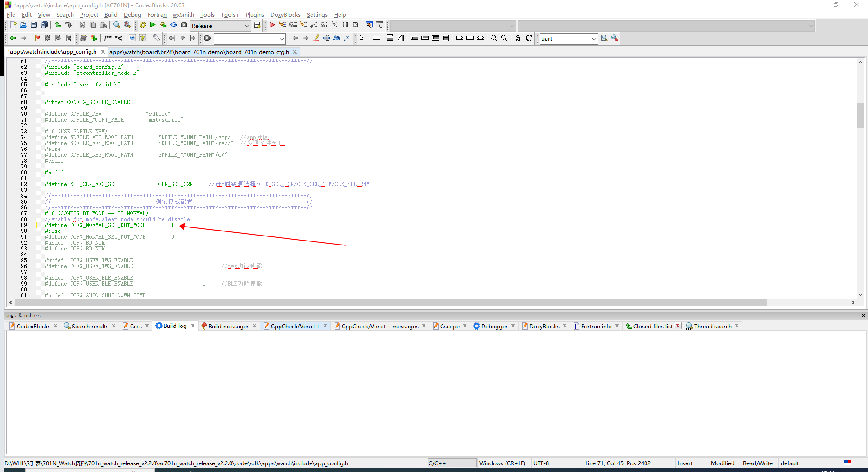This screenshot has height=472, width=868.
Task: Expand the uart search term dropdown
Action: 594,39
